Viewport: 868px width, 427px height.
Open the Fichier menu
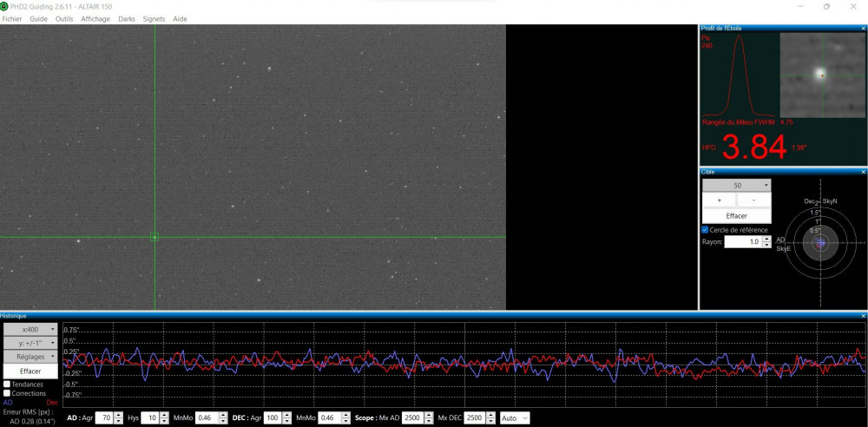(x=12, y=19)
